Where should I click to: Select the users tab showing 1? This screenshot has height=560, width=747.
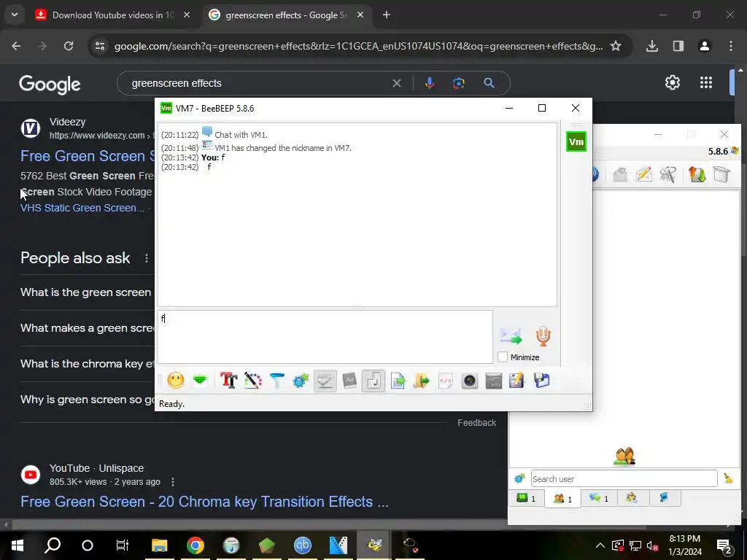coord(562,499)
